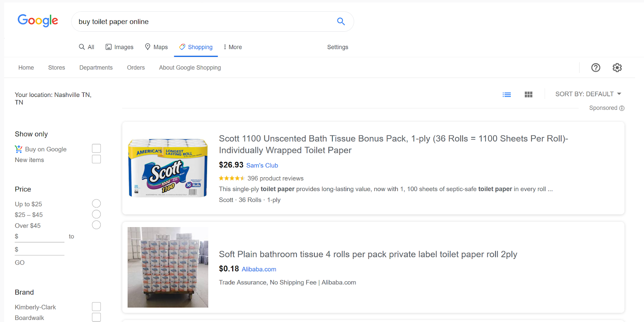Click the Buy on Google cart icon
The width and height of the screenshot is (644, 322).
click(19, 149)
